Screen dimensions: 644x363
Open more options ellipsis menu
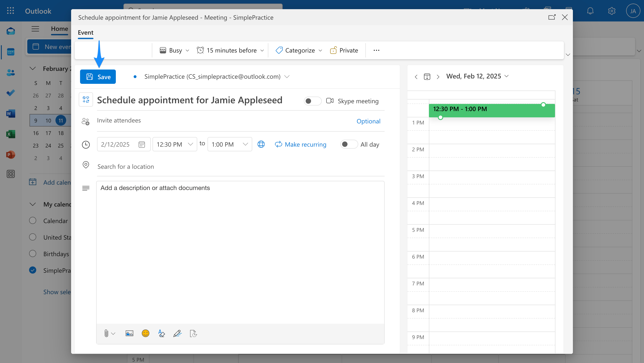376,50
